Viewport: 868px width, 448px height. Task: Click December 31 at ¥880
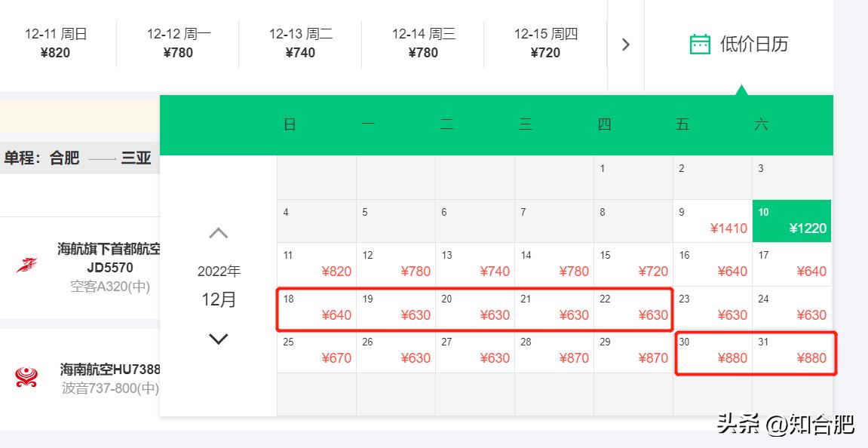pyautogui.click(x=793, y=351)
